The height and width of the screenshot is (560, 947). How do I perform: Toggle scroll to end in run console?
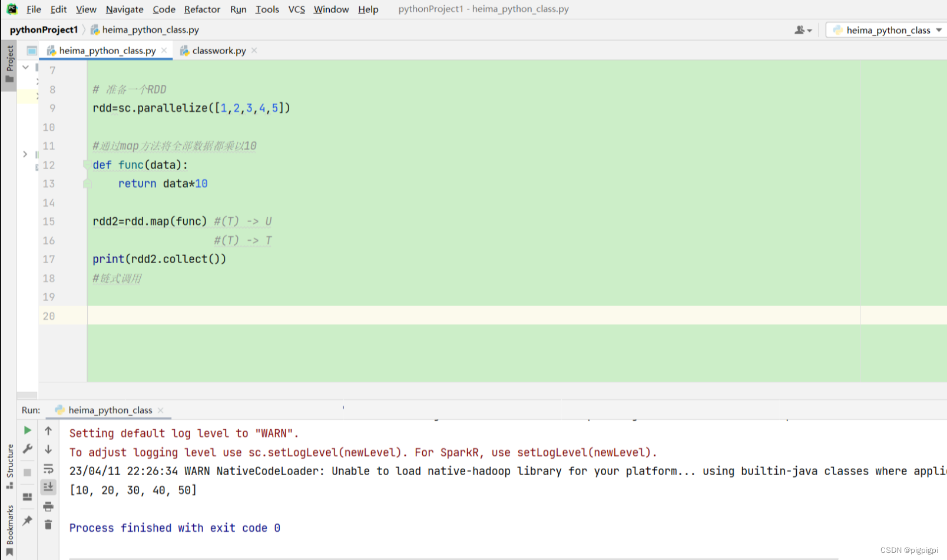click(x=48, y=487)
